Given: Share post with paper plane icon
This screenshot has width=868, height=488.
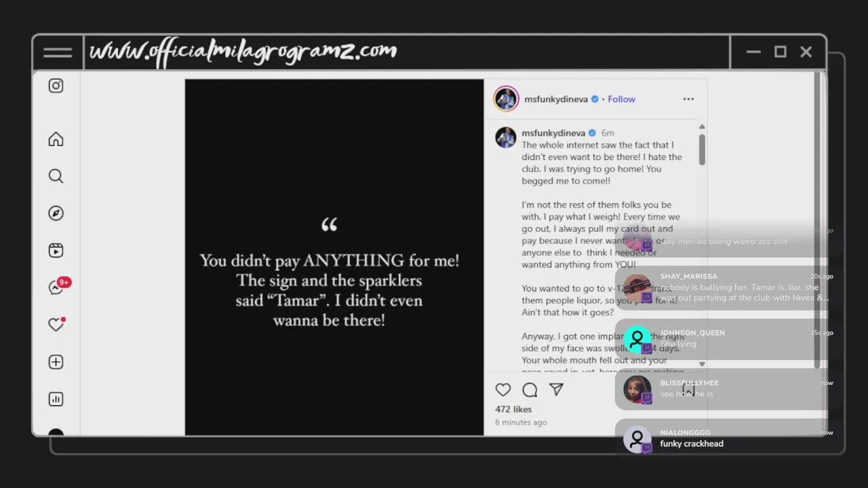Looking at the screenshot, I should (x=556, y=390).
